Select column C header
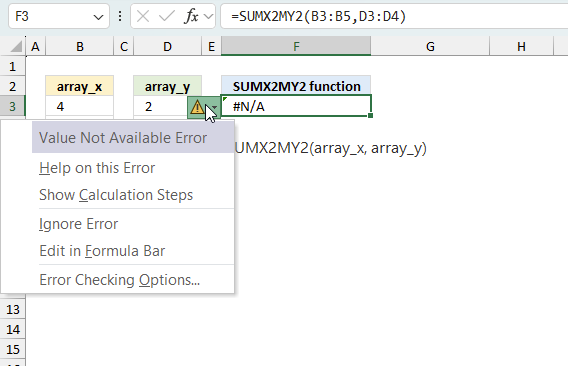Image resolution: width=568 pixels, height=366 pixels. click(x=124, y=46)
